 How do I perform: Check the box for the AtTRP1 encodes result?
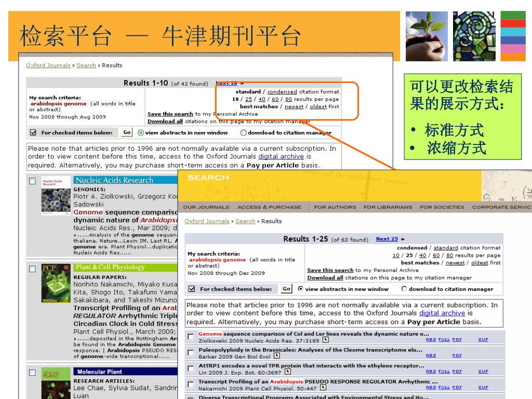191,368
